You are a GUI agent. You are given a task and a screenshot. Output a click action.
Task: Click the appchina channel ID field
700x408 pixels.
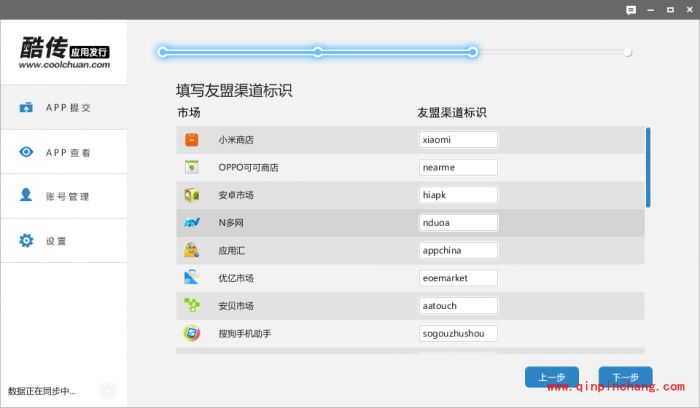[x=458, y=250]
